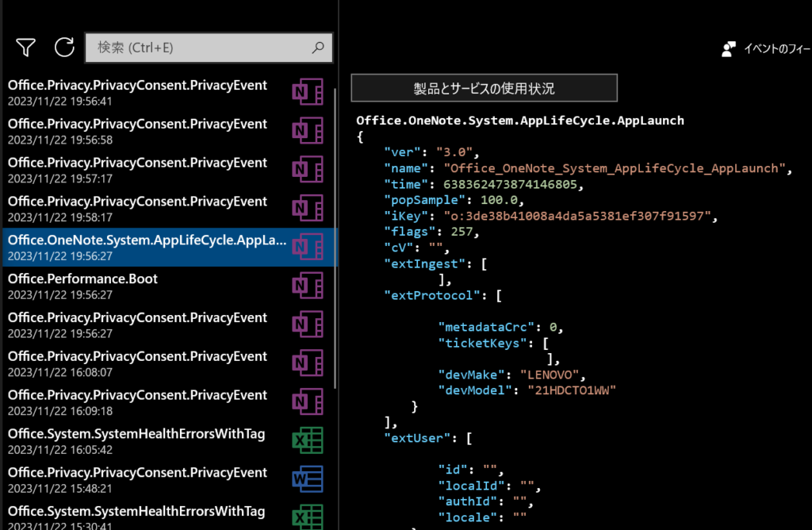Viewport: 812px width, 530px height.
Task: Select PrivacyEvent entry at 16:09:18
Action: click(x=170, y=402)
